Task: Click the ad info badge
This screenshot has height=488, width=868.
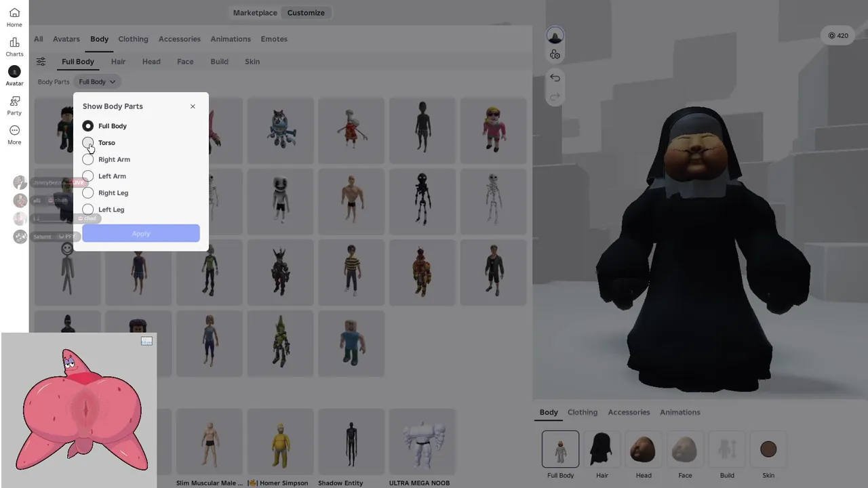Action: coord(146,341)
